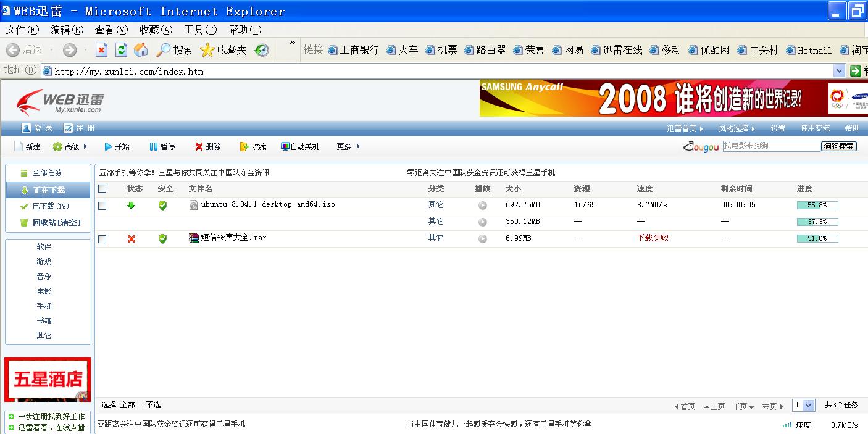Tick the select-all checkbox in the table header
This screenshot has height=434, width=868.
click(102, 189)
